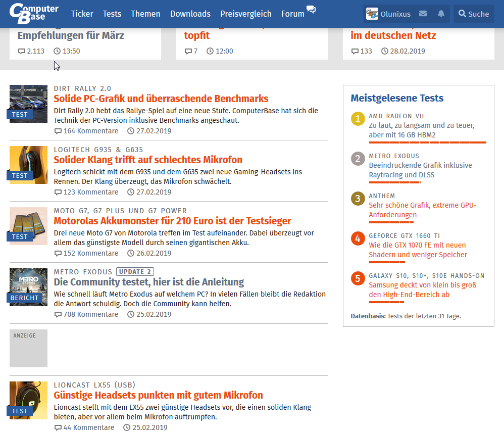The image size is (504, 434).
Task: Open the messages envelope icon
Action: pos(423,14)
